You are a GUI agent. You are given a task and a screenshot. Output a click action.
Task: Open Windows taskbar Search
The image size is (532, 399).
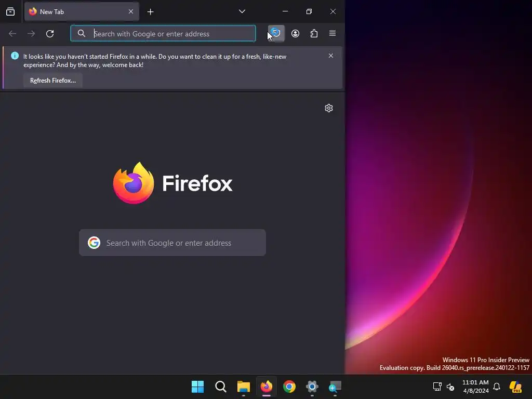[220, 387]
